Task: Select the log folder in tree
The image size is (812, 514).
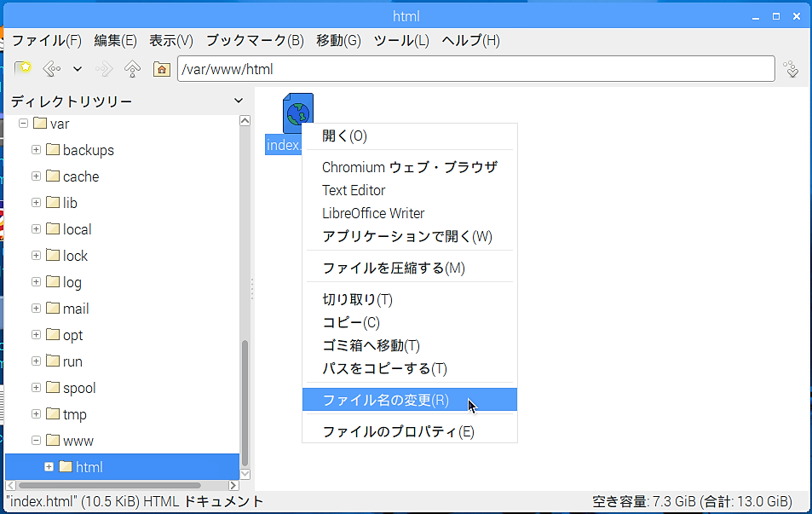Action: [64, 282]
